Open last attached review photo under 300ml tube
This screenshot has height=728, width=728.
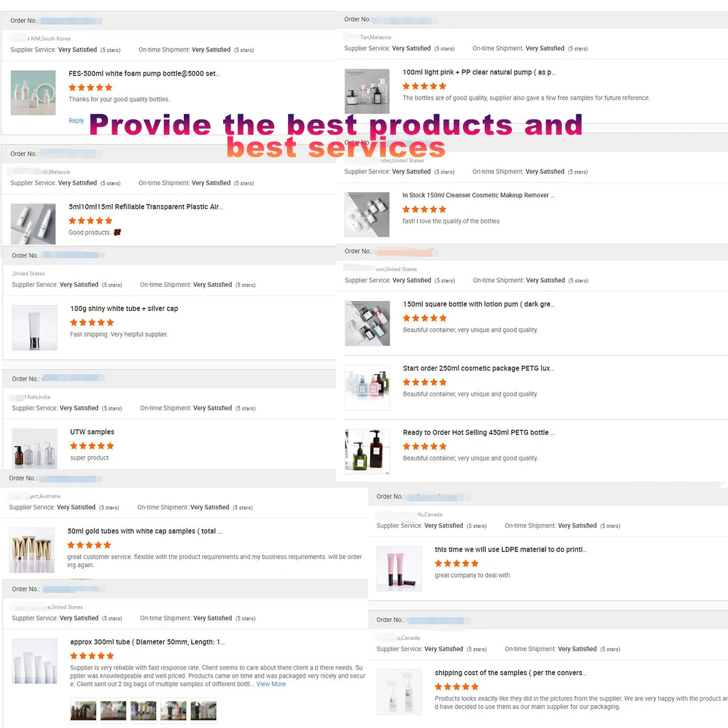[203, 710]
